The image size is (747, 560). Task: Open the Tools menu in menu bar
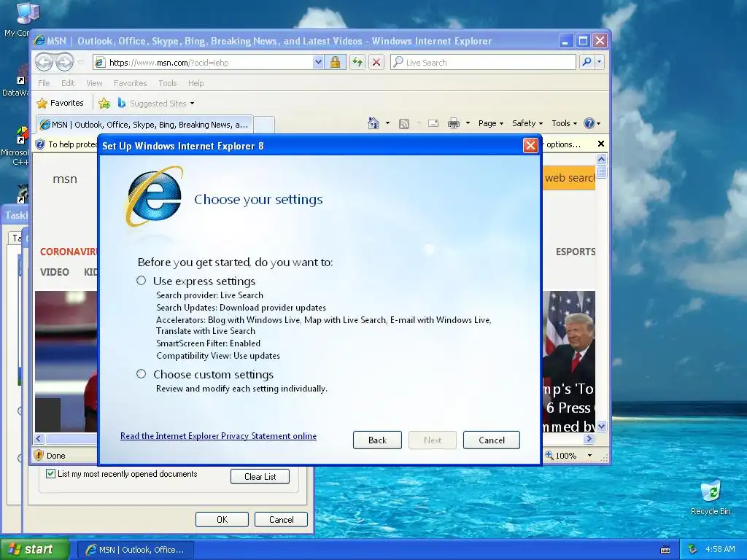(168, 83)
